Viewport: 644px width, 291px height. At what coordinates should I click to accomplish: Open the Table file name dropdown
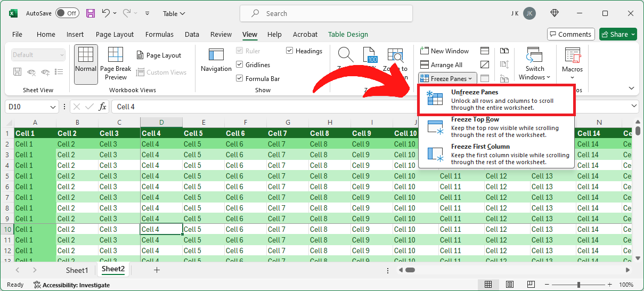[174, 13]
